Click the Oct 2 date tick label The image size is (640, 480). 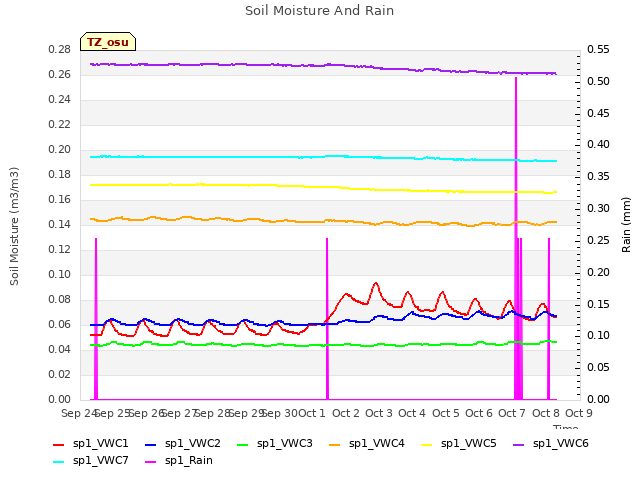point(346,413)
